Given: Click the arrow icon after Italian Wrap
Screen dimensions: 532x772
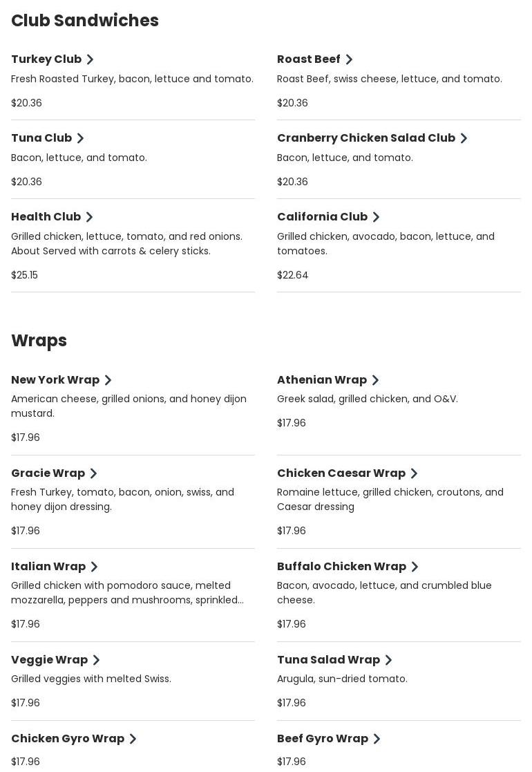Looking at the screenshot, I should 94,567.
